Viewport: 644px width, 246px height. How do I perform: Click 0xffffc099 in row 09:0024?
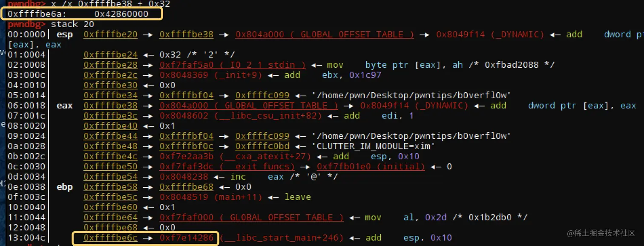point(262,136)
